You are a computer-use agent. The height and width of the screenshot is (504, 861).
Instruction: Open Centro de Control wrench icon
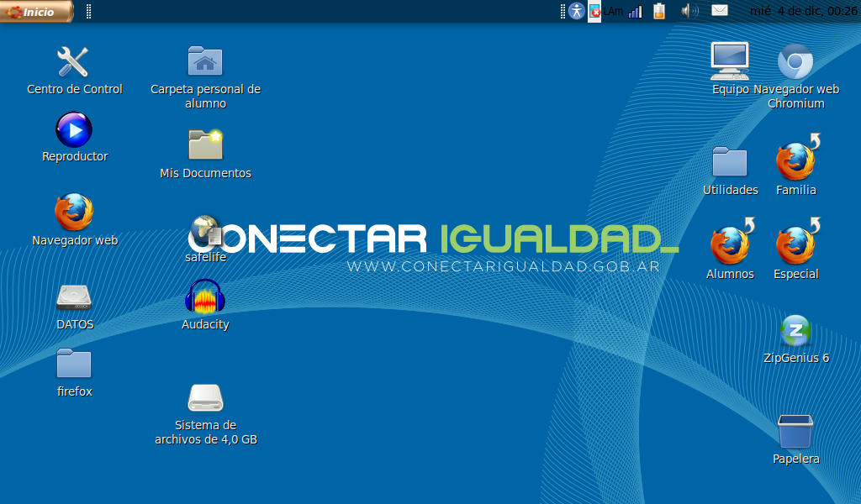click(x=72, y=61)
